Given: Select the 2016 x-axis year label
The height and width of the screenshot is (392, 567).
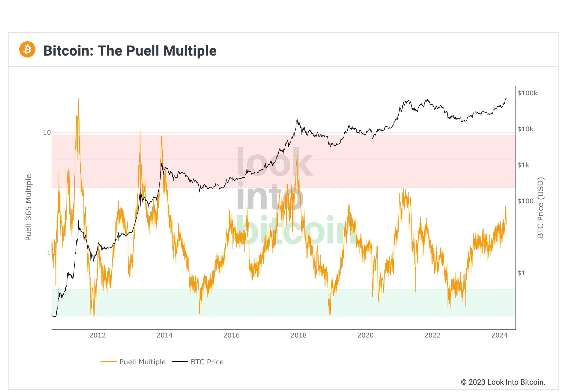Looking at the screenshot, I should 231,335.
